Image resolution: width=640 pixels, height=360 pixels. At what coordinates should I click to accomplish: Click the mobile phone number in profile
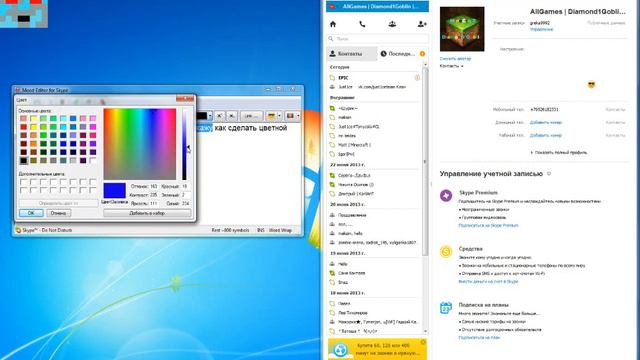(544, 109)
